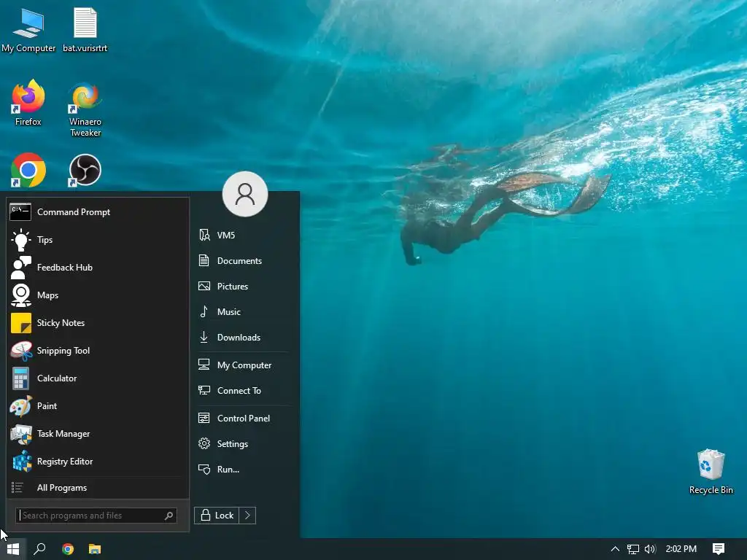Open the VM5 user folder
The height and width of the screenshot is (560, 747).
[242, 236]
